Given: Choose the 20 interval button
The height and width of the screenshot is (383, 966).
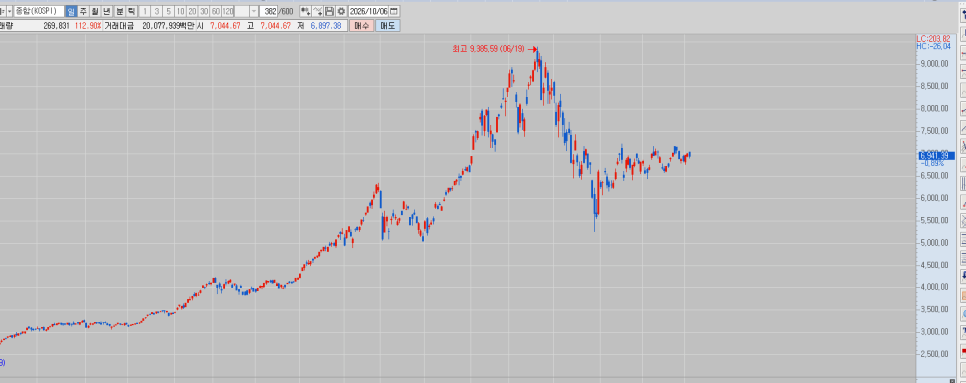Looking at the screenshot, I should tap(192, 11).
